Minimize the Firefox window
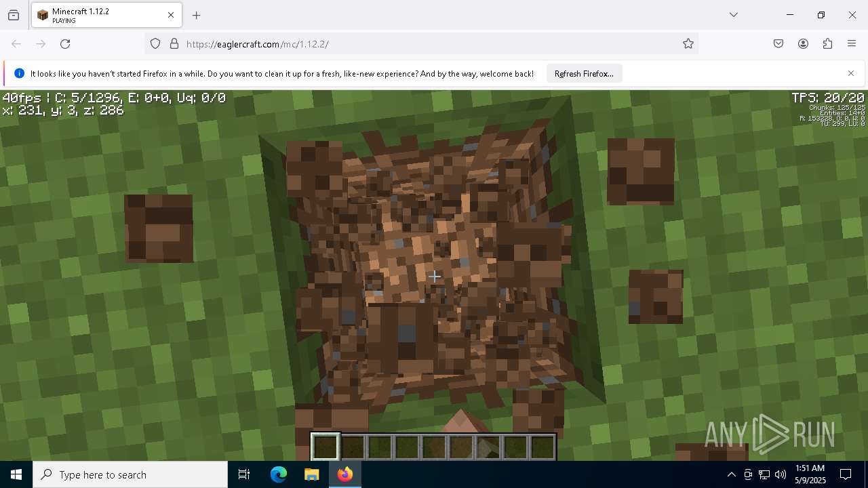The image size is (868, 488). [x=790, y=15]
